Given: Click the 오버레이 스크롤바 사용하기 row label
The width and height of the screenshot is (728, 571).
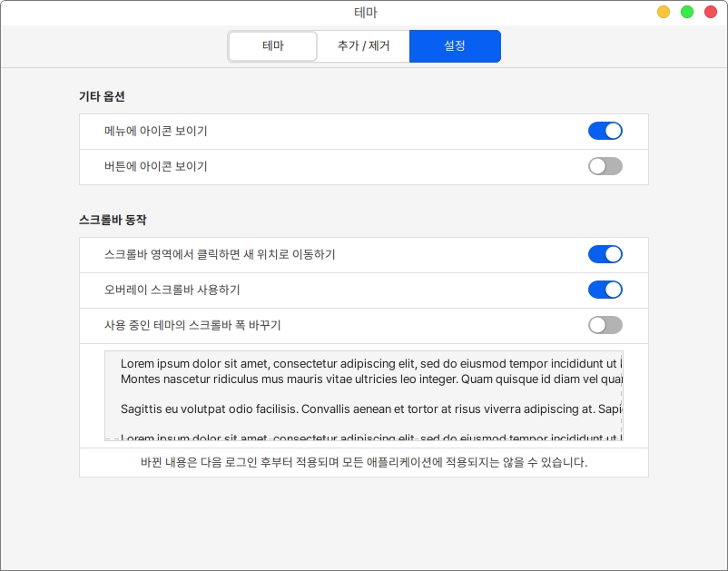Looking at the screenshot, I should click(x=172, y=290).
